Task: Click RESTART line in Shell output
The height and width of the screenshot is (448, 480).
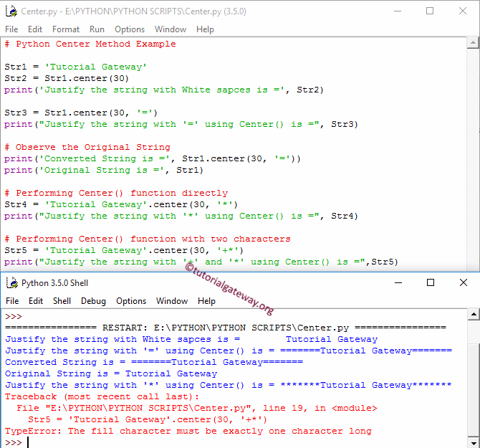Action: click(226, 328)
